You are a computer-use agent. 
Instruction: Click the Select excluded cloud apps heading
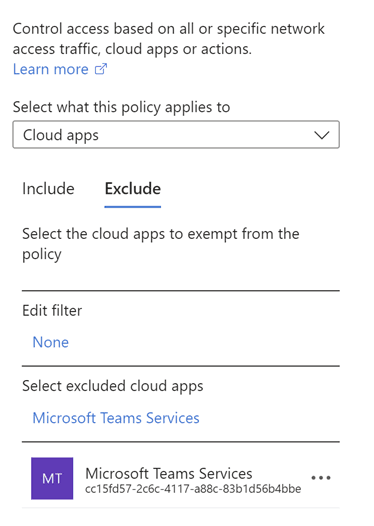point(113,386)
